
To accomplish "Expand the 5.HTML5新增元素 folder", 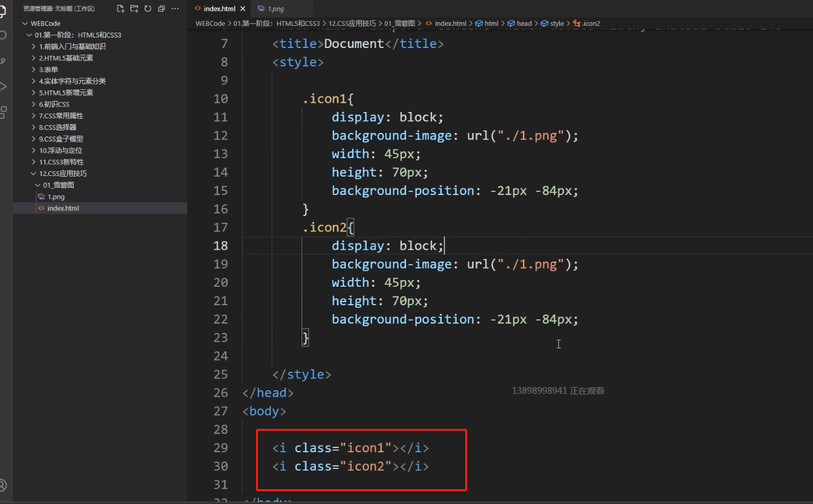I will [34, 92].
